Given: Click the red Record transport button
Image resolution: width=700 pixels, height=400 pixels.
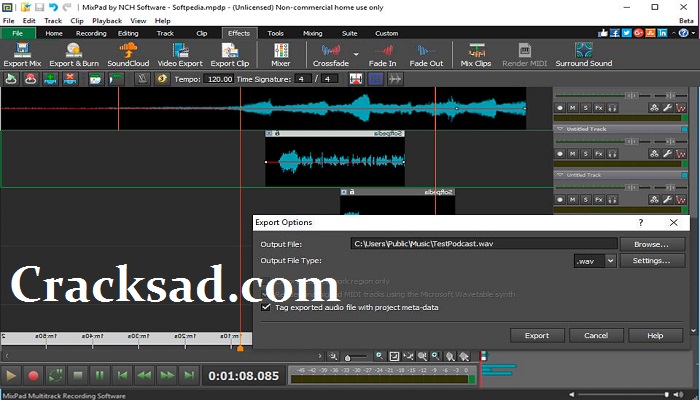Looking at the screenshot, I should (x=33, y=375).
